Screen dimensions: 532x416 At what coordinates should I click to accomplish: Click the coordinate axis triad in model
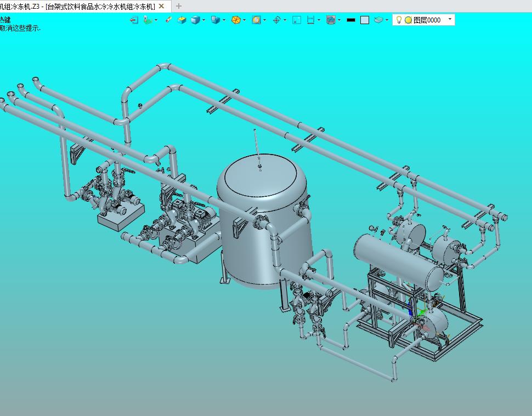[x=418, y=315]
